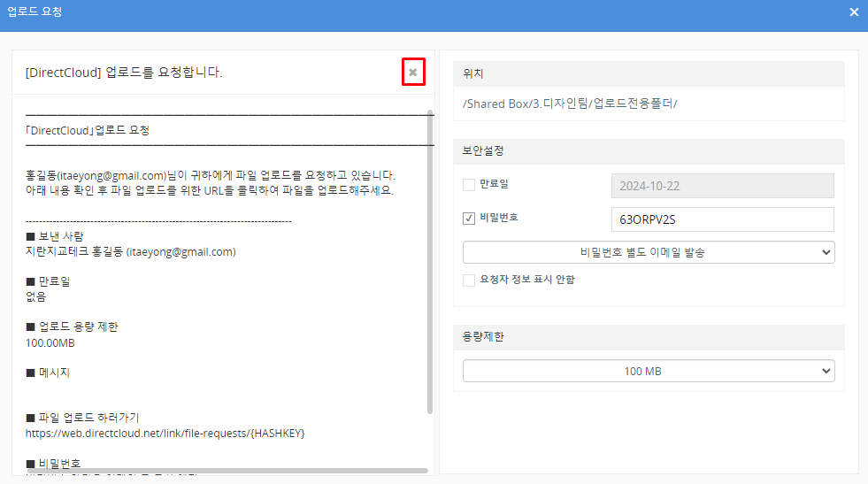Click the ■ 파일 업로드 하러가기 label
The image size is (868, 484).
tap(82, 418)
